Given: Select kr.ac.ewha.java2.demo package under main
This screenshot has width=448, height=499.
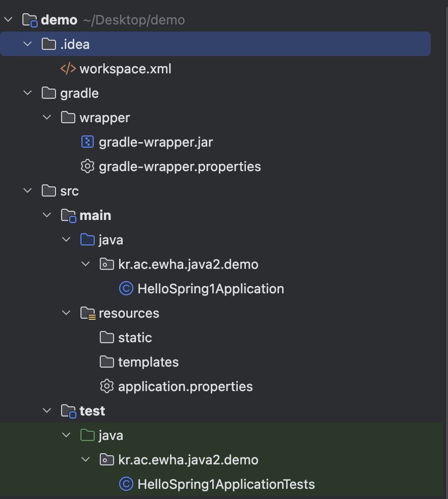Looking at the screenshot, I should click(x=188, y=264).
